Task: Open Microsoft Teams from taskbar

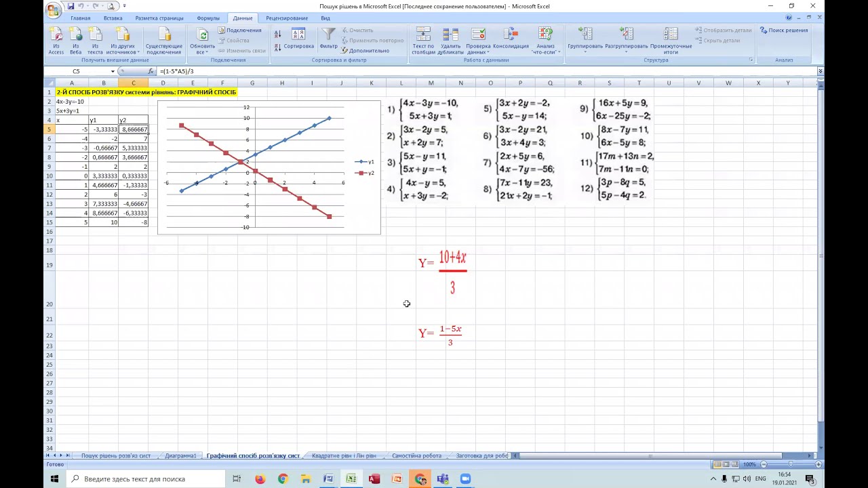Action: (443, 479)
